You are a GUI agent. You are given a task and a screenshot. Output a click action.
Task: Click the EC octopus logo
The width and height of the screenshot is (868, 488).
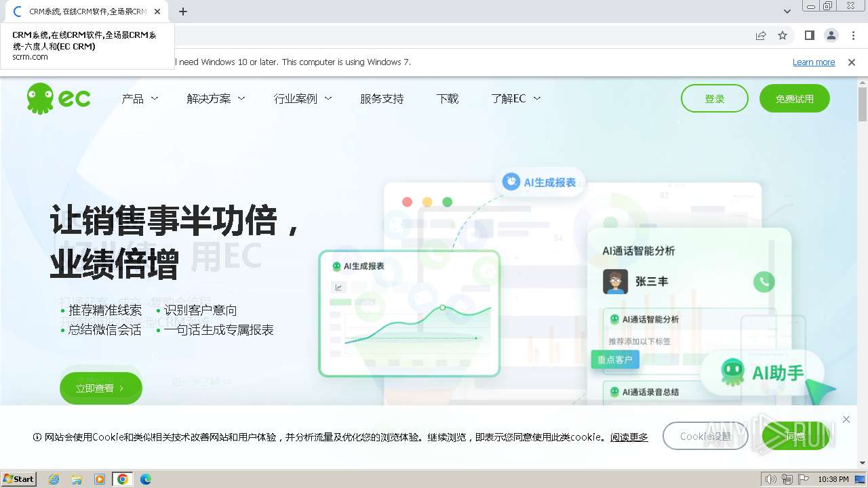point(58,98)
